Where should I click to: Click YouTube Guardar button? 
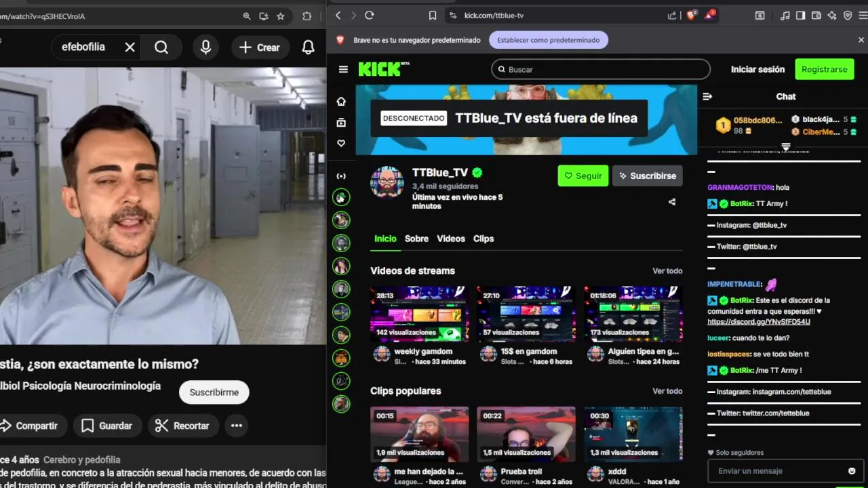pos(107,426)
